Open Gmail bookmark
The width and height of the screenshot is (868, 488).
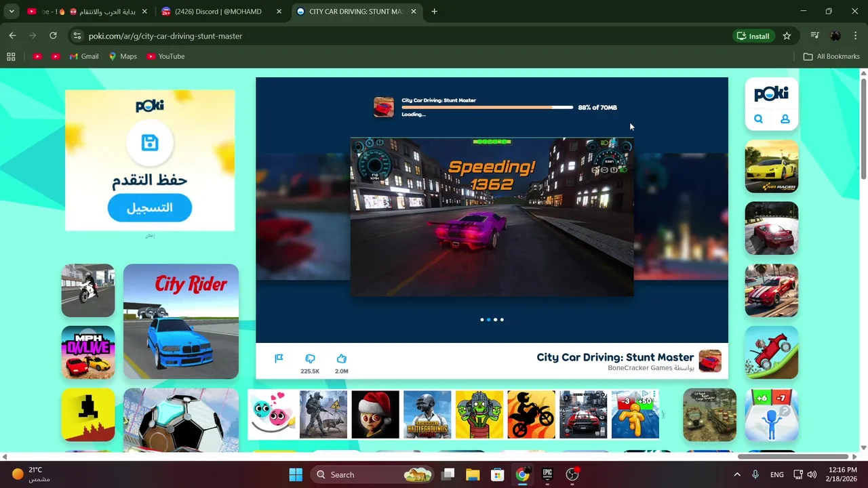(x=84, y=56)
